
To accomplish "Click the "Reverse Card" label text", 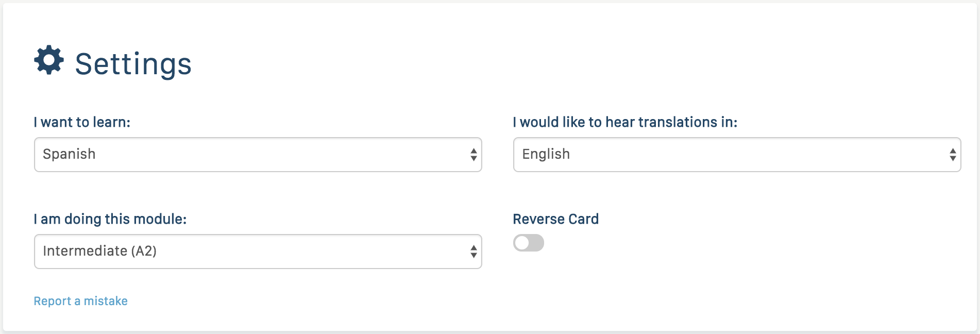I will (555, 219).
